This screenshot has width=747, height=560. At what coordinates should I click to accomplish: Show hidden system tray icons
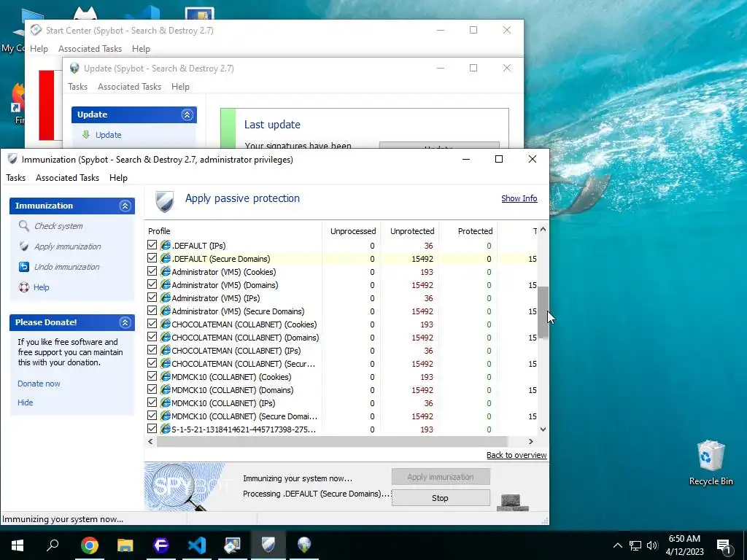tap(617, 545)
